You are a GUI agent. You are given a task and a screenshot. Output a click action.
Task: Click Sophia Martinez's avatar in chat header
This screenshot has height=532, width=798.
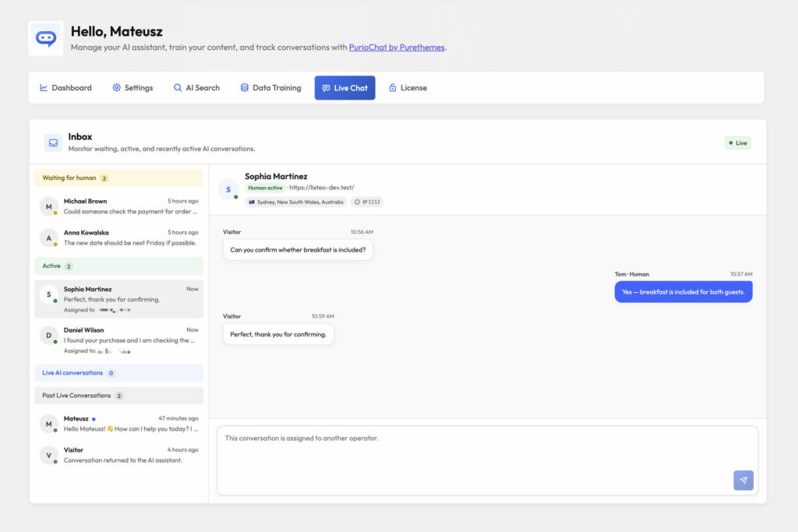coord(228,190)
